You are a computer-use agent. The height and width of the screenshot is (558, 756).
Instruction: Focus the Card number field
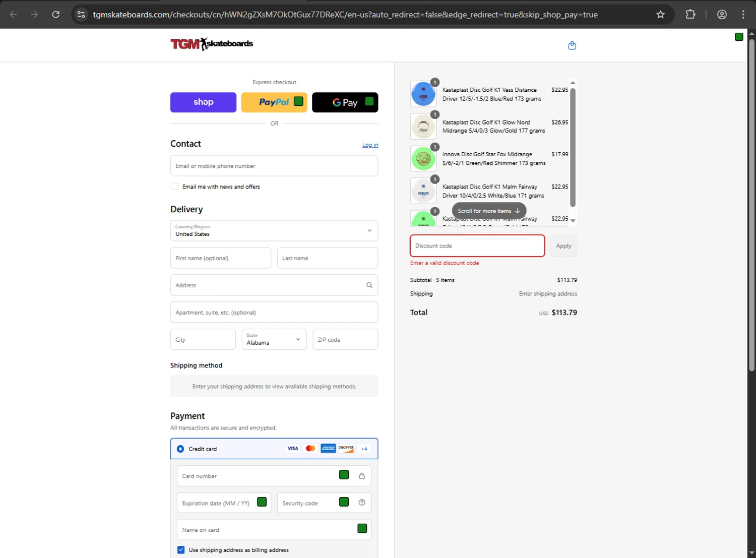tap(274, 476)
